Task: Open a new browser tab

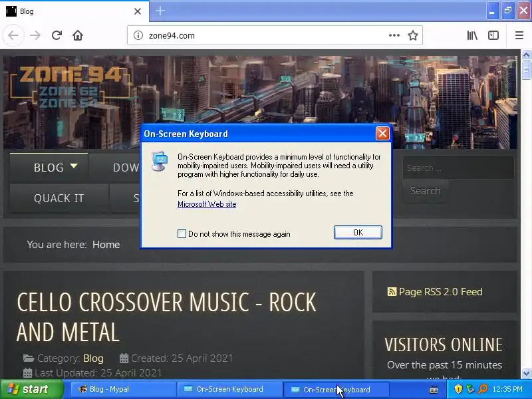Action: (160, 11)
